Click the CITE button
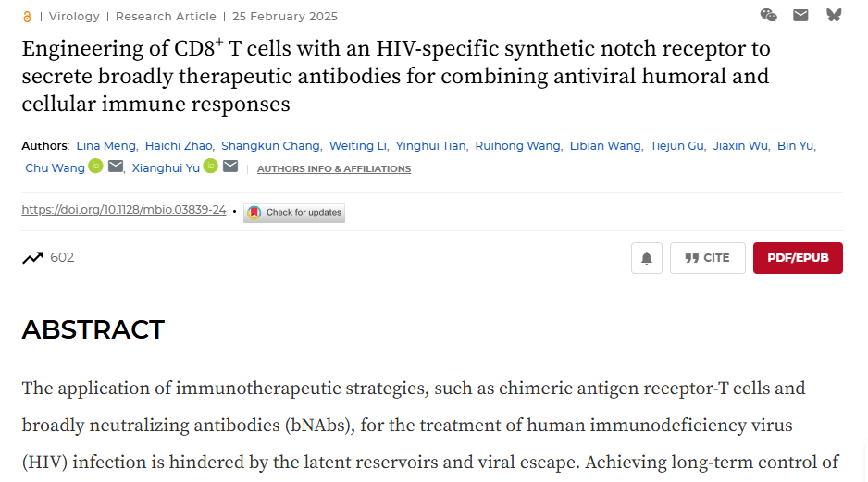 point(708,258)
